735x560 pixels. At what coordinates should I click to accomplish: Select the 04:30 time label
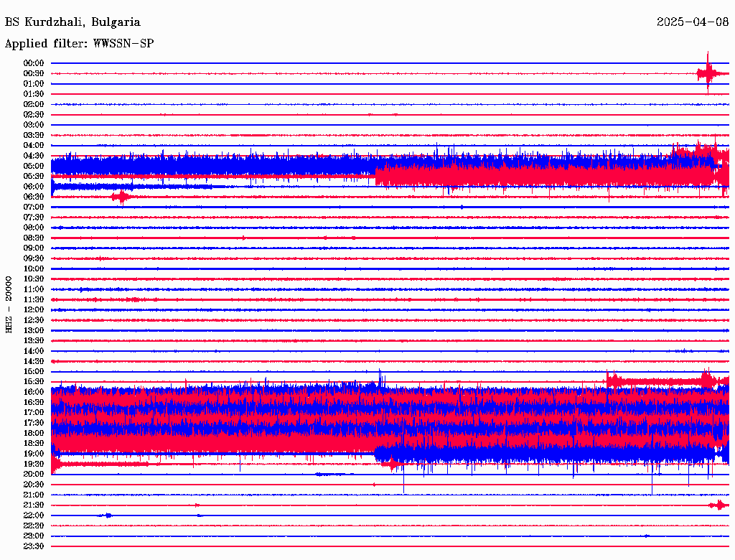point(34,156)
